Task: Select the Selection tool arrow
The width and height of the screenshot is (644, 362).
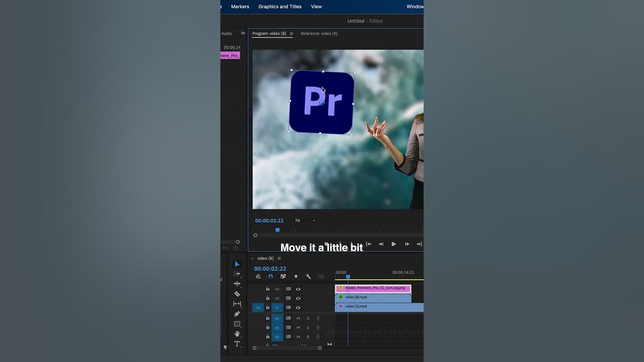Action: click(x=237, y=264)
